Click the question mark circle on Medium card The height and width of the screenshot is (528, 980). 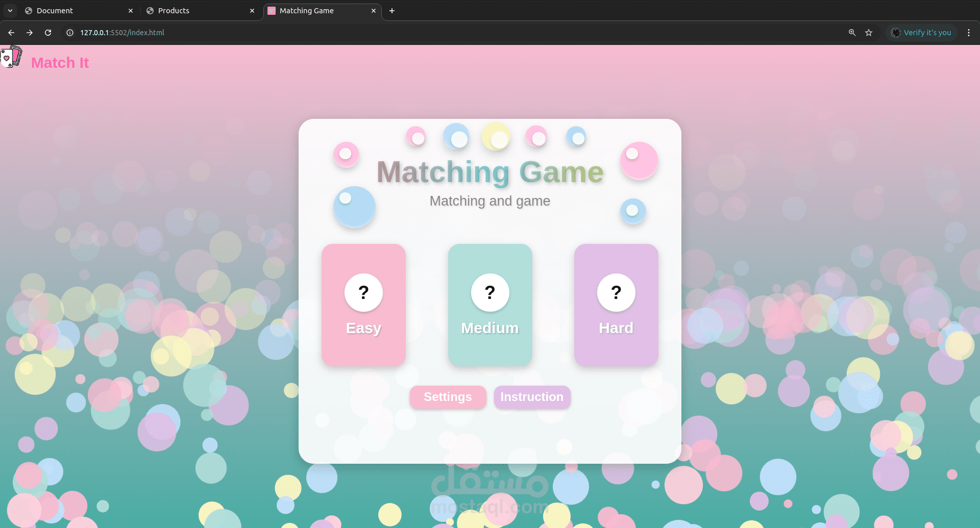tap(490, 292)
